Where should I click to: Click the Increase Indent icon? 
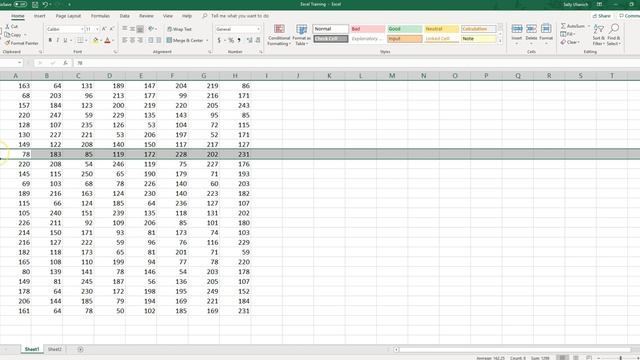coord(158,40)
